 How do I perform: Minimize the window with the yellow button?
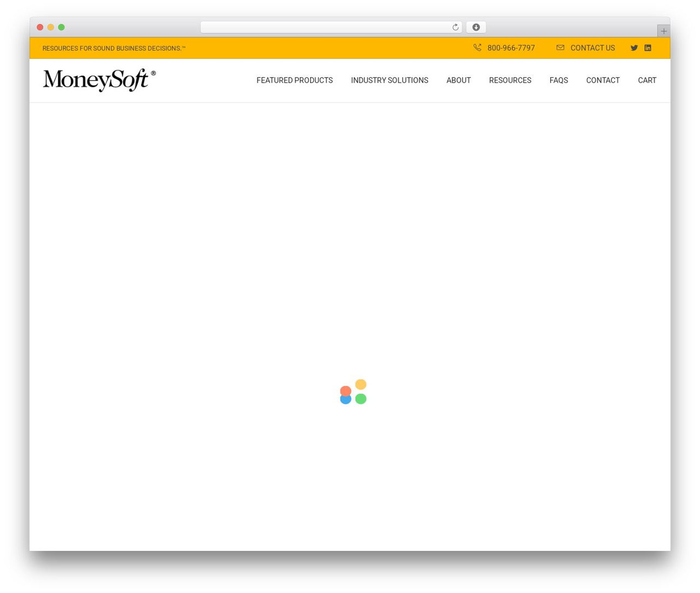pyautogui.click(x=51, y=27)
